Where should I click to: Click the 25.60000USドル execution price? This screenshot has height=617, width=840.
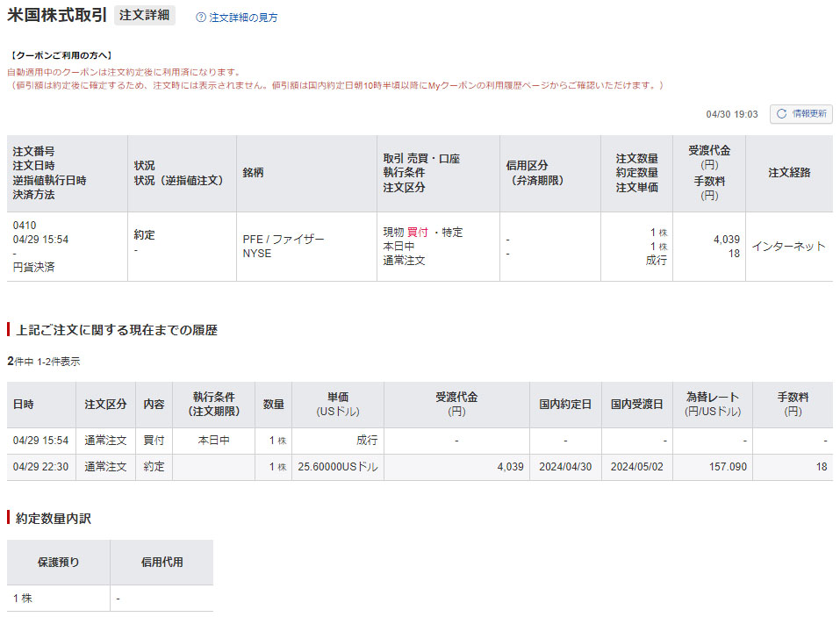tap(338, 467)
